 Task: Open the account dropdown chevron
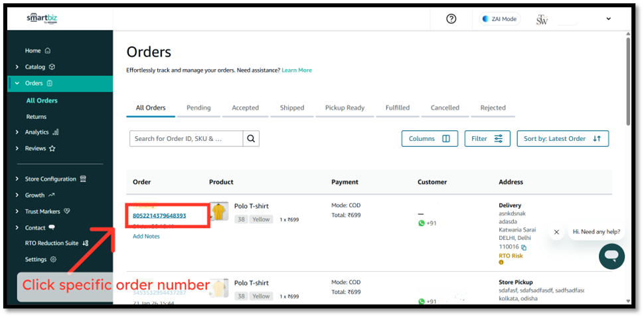coord(609,19)
